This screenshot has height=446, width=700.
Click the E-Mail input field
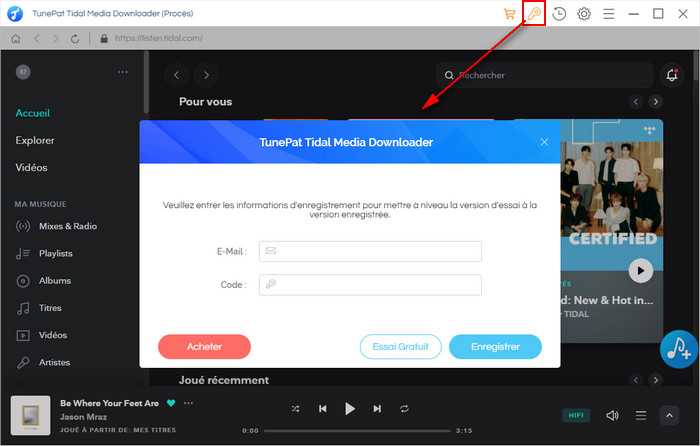coord(370,251)
